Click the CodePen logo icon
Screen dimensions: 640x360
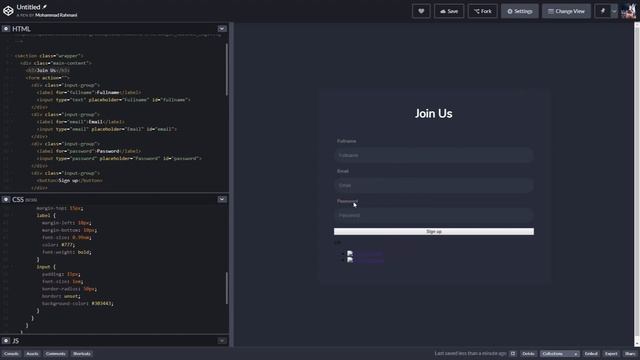tap(8, 11)
